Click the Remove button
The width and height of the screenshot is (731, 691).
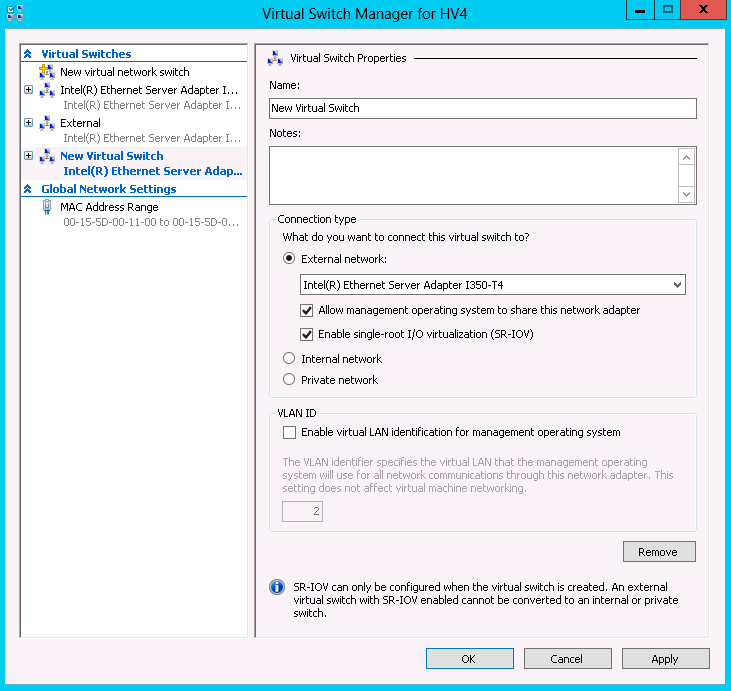click(659, 552)
